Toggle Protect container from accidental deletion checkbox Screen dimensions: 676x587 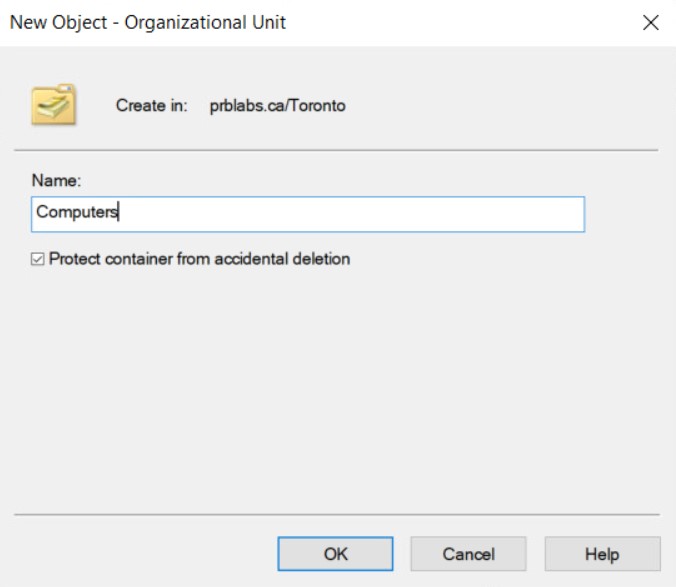point(38,260)
